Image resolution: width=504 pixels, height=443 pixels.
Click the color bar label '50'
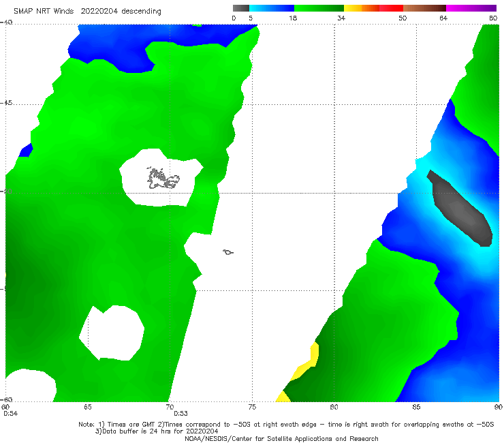click(403, 18)
